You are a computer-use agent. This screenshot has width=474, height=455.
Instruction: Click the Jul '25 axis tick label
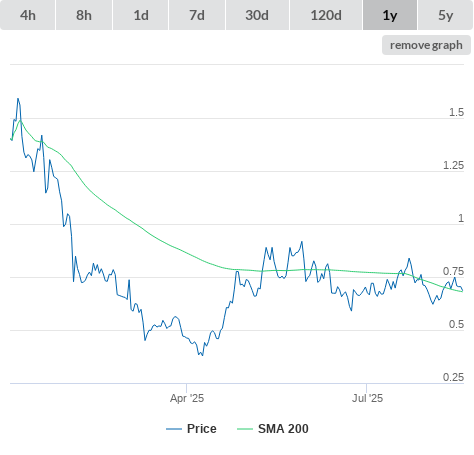click(367, 398)
